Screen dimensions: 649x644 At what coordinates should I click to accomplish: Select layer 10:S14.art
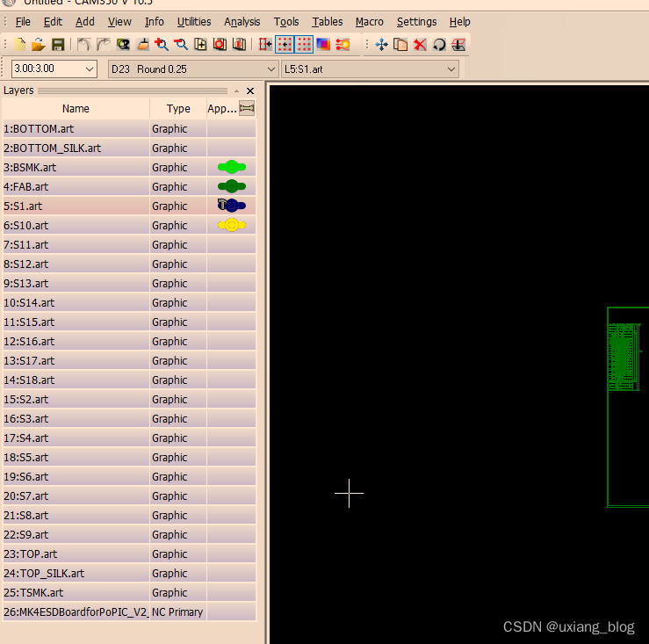click(76, 303)
